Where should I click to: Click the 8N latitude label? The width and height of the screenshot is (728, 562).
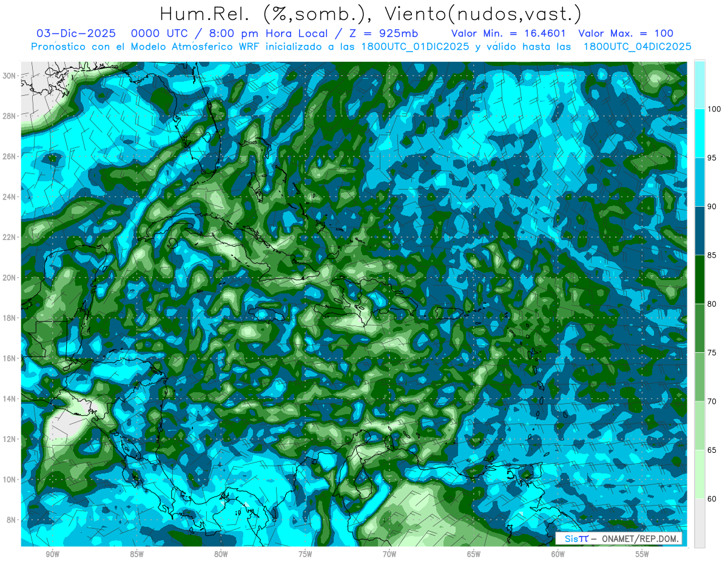click(12, 520)
